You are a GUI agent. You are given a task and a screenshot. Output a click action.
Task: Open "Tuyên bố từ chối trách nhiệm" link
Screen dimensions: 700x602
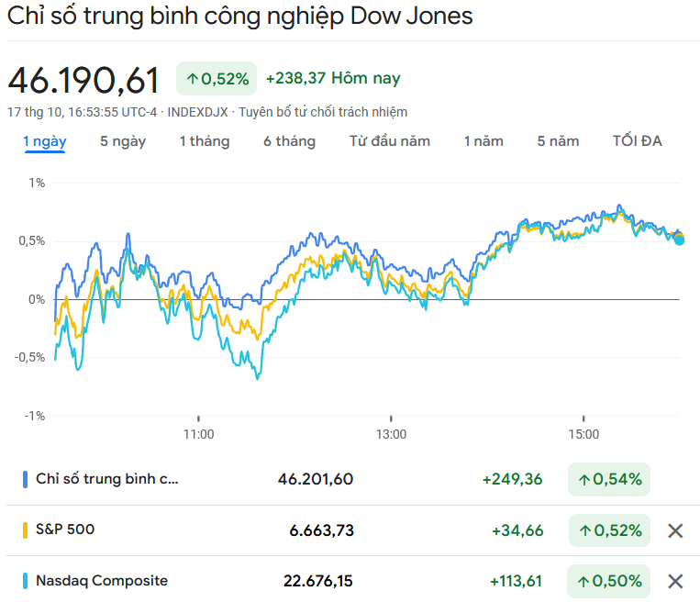point(323,112)
